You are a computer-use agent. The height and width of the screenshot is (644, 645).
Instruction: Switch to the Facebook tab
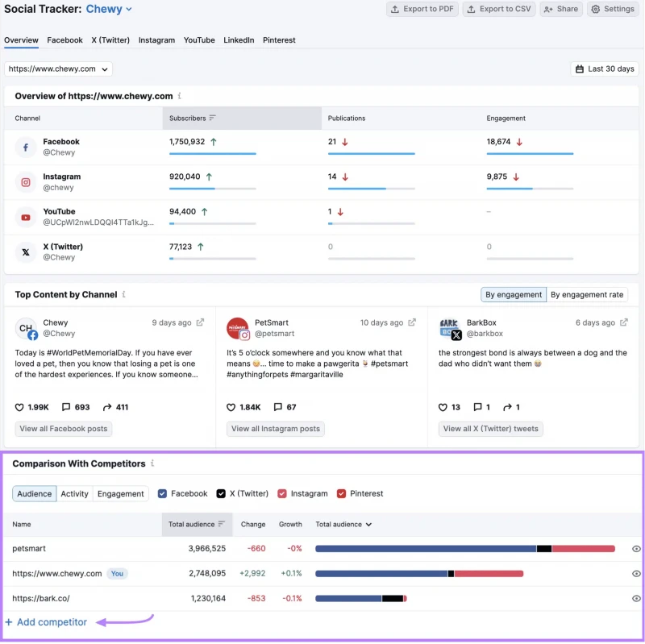coord(65,39)
